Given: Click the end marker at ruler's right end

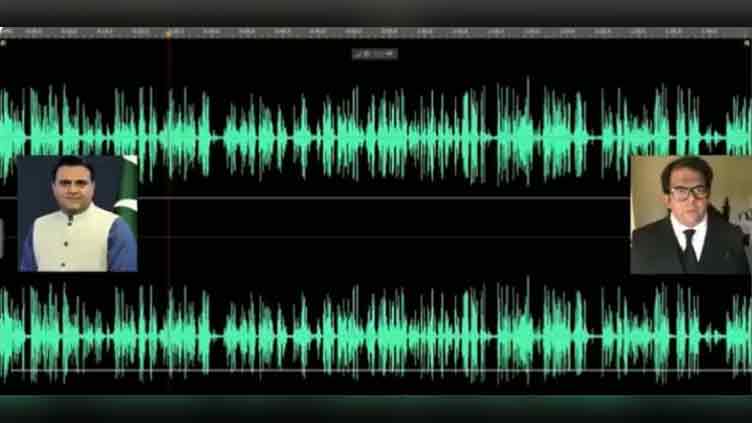Looking at the screenshot, I should click(746, 41).
